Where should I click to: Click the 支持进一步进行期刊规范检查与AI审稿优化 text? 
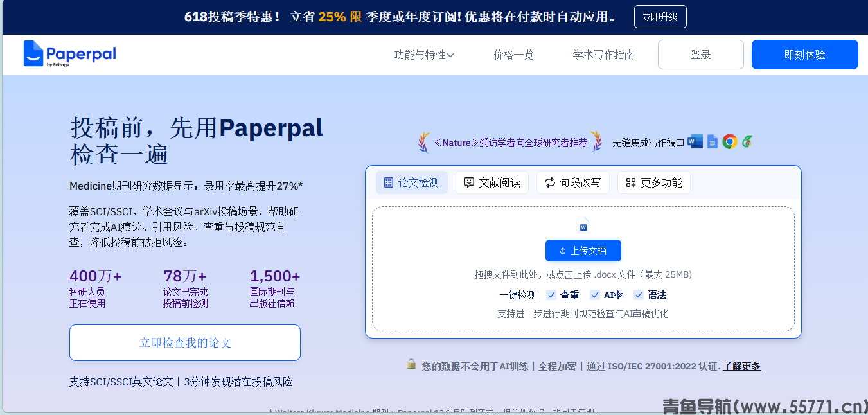[583, 313]
